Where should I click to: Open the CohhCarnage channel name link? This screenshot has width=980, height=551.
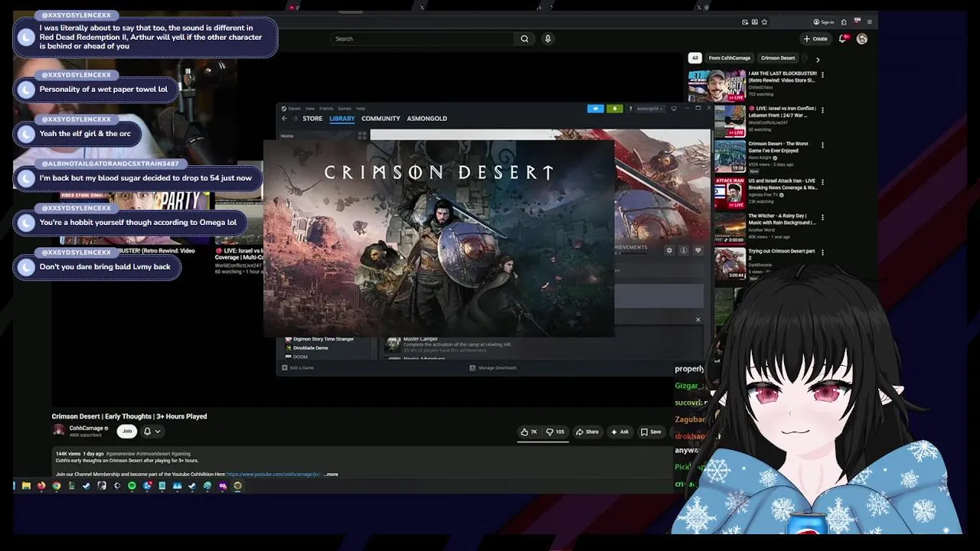coord(87,429)
